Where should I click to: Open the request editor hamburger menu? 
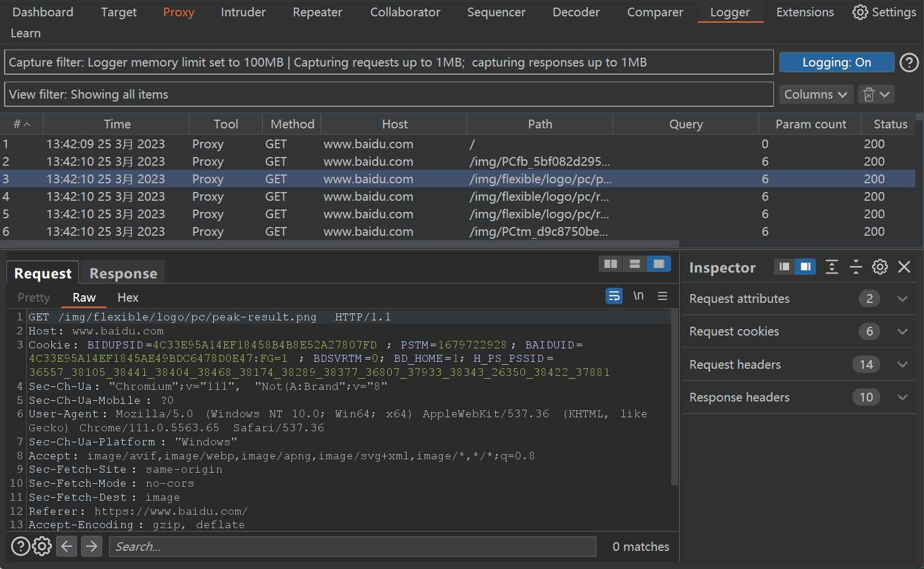[662, 296]
